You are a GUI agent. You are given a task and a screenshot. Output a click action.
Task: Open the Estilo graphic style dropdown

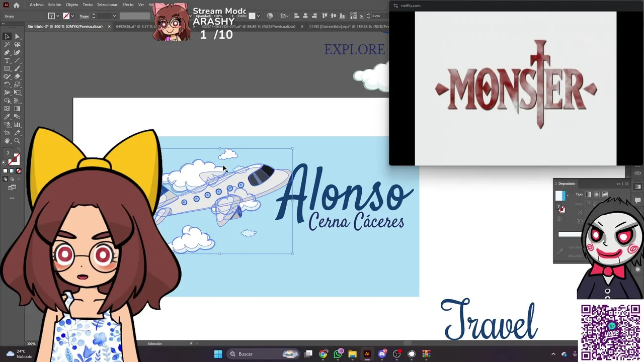[258, 16]
